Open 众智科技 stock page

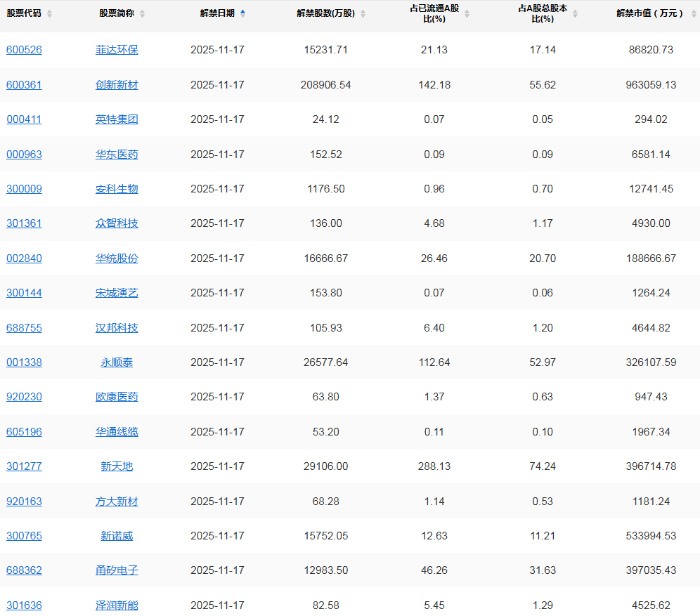coord(117,223)
